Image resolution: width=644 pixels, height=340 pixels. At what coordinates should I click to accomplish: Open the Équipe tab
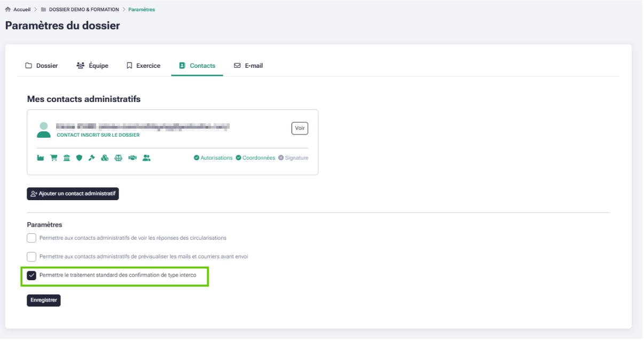coord(92,66)
